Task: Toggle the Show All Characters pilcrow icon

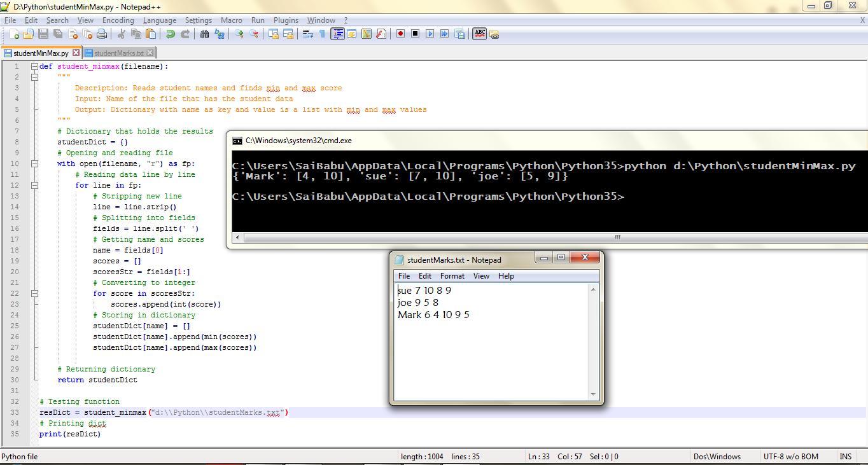Action: click(x=322, y=34)
